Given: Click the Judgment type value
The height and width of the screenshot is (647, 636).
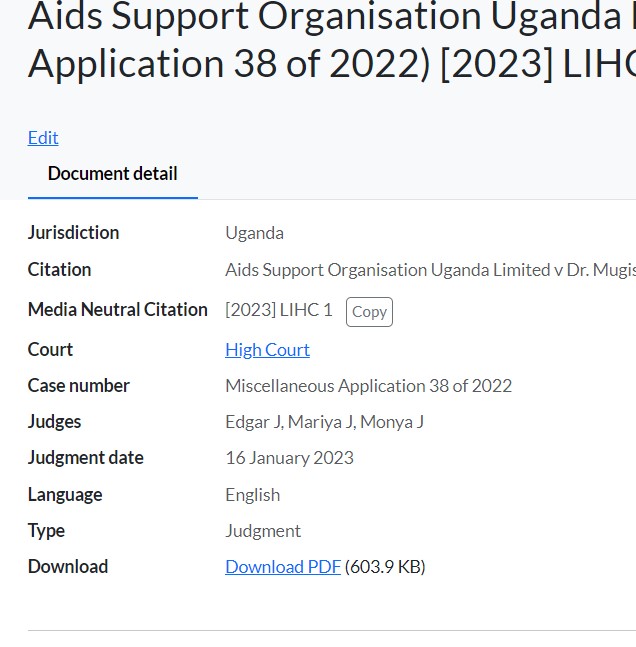Looking at the screenshot, I should click(x=263, y=531).
